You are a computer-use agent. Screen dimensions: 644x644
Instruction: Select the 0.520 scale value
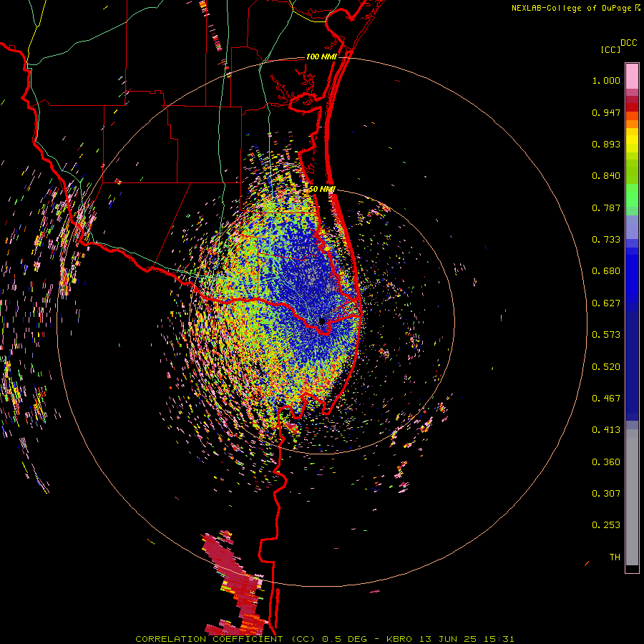606,367
